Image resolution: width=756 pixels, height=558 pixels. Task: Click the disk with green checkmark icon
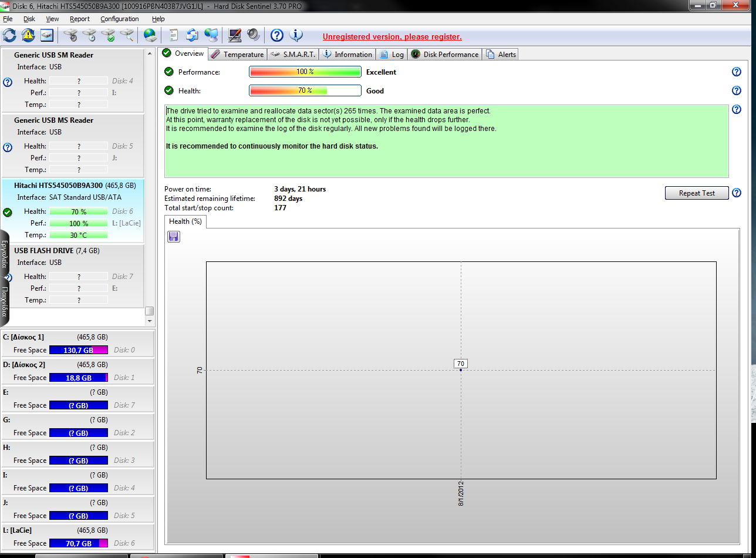click(109, 35)
